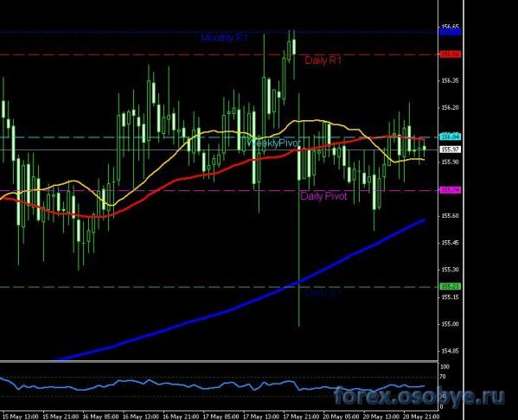Screen dimensions: 518x420
Task: Click the 154.85 price scale value
Action: click(x=450, y=351)
